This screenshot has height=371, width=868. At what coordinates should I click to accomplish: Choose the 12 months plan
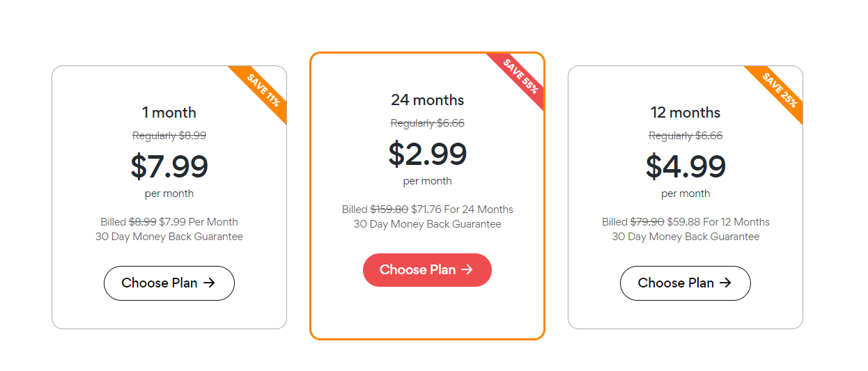click(685, 283)
